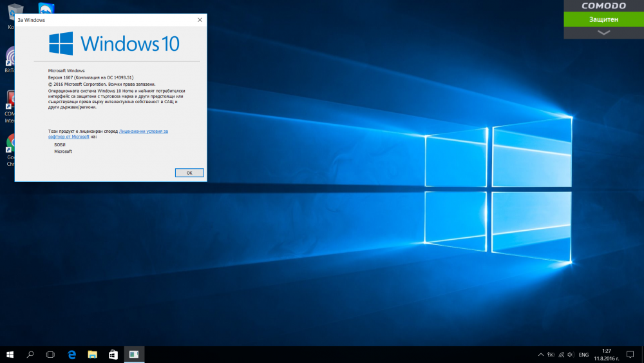Close the About Windows dialog
644x363 pixels.
pyautogui.click(x=200, y=20)
